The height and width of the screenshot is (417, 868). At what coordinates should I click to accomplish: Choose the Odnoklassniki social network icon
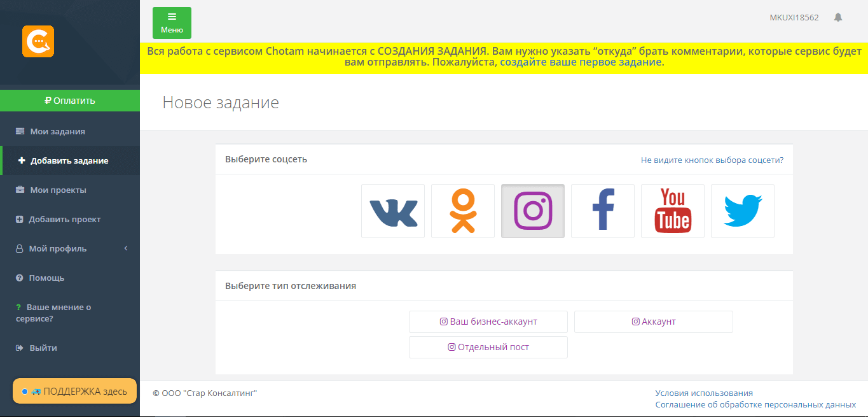[463, 211]
